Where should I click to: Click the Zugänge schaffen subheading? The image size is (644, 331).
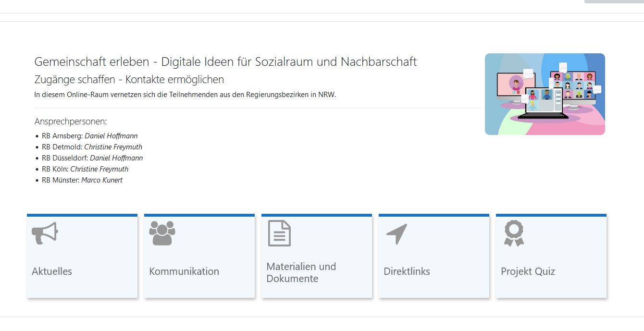coord(129,79)
